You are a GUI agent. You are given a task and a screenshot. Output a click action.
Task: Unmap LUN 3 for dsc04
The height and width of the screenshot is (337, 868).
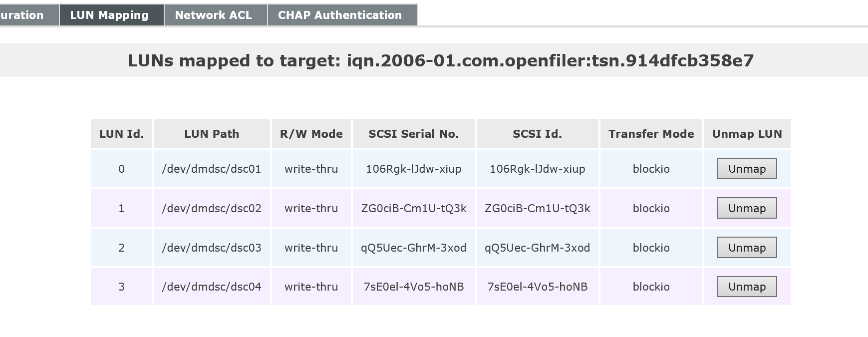point(747,287)
